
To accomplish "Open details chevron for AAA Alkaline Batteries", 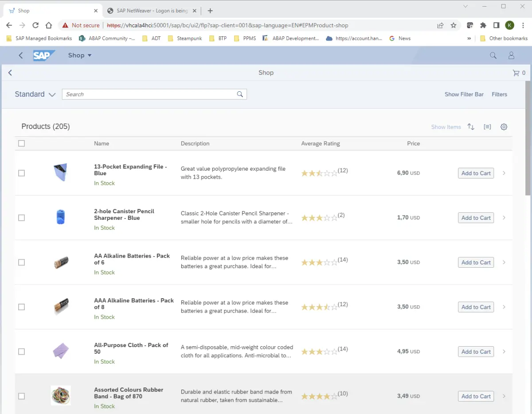I will point(504,307).
